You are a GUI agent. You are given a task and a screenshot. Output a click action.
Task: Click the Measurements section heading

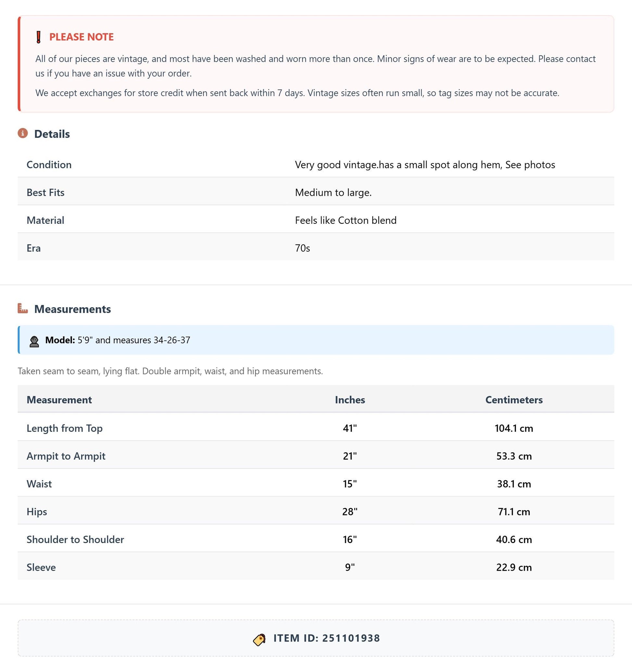pyautogui.click(x=73, y=309)
